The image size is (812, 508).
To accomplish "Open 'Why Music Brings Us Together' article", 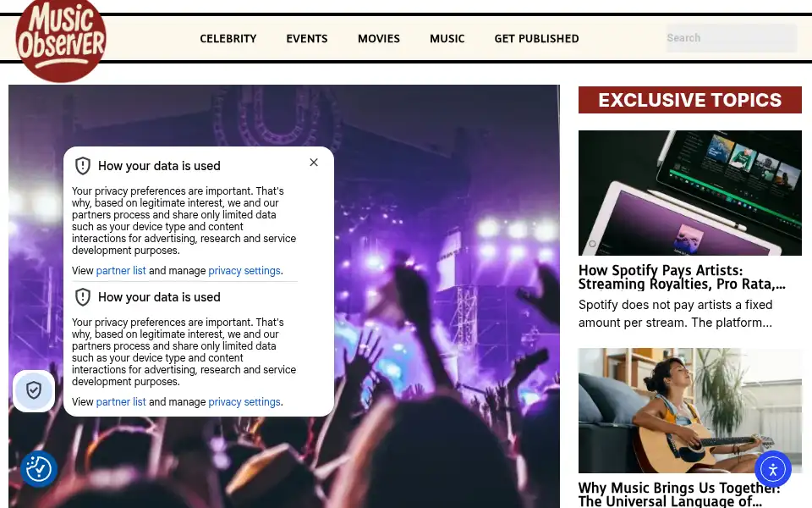I will point(679,495).
